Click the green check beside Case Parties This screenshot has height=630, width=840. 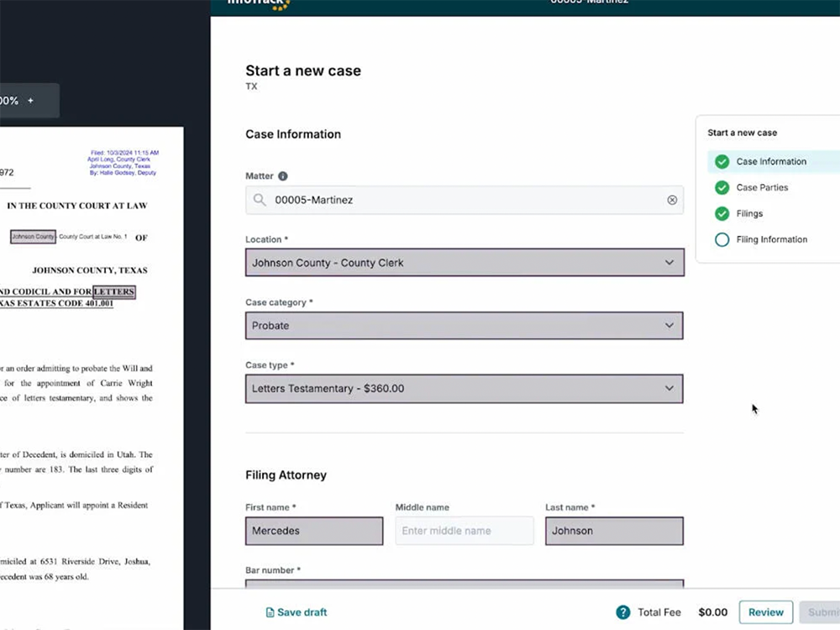[722, 187]
